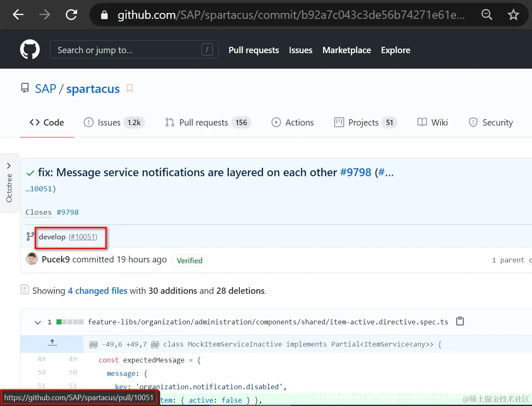This screenshot has width=532, height=406.
Task: Click the padlock icon in address bar
Action: pos(105,15)
